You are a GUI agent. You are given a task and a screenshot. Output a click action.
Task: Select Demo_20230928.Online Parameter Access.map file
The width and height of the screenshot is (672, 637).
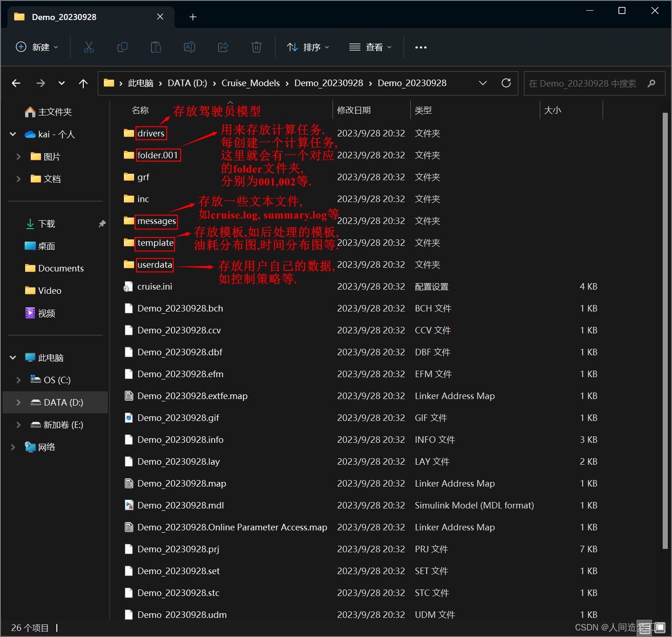232,527
